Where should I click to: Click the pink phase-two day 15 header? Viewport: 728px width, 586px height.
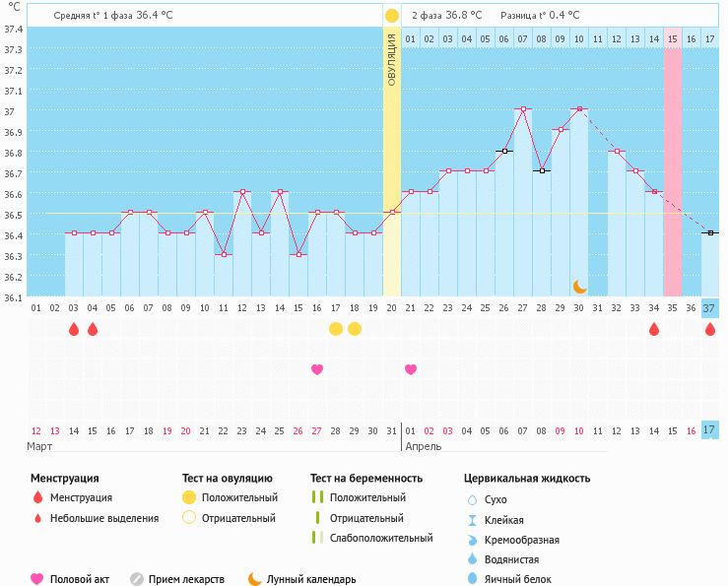pyautogui.click(x=673, y=38)
